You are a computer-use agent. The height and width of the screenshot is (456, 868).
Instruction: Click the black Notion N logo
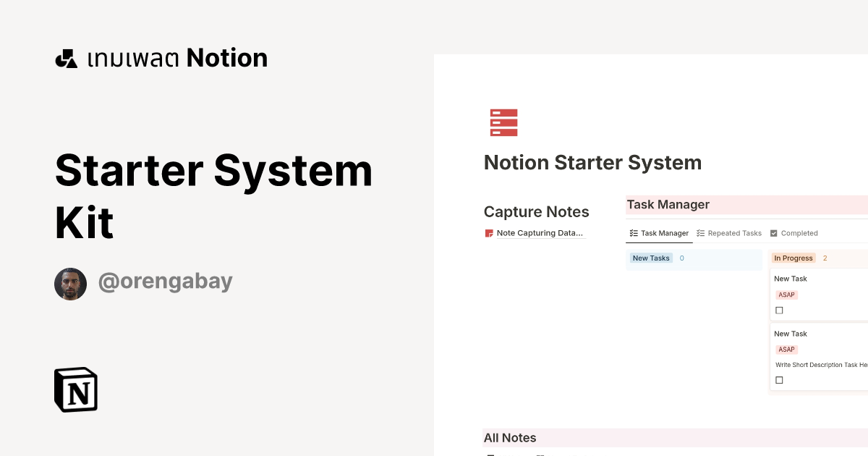pyautogui.click(x=75, y=389)
